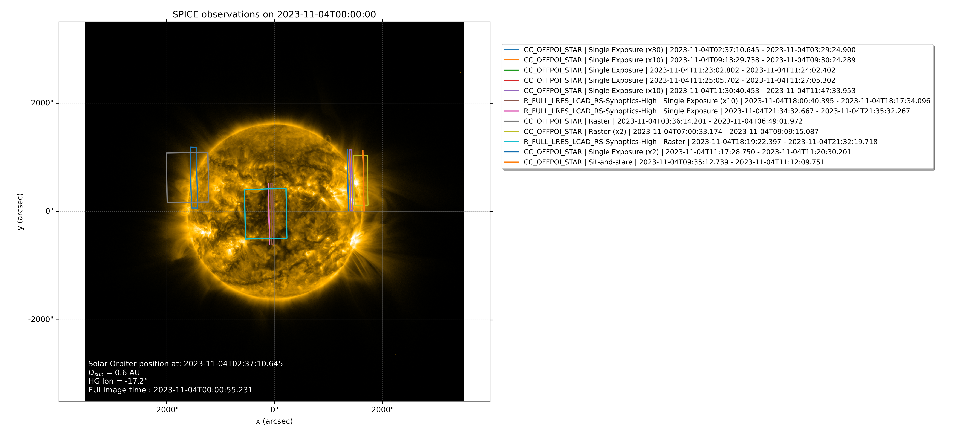Viewport: 980px width, 436px height.
Task: Click the -2000" tick label on the x-axis
Action: [x=166, y=410]
